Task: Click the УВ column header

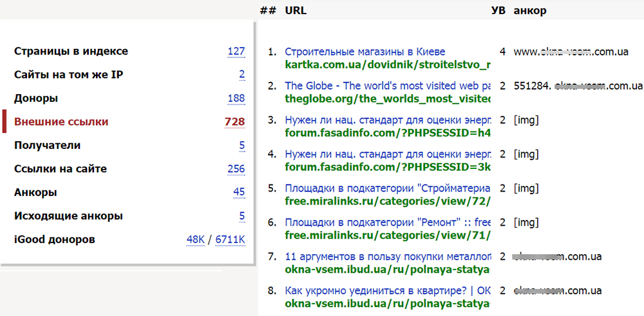Action: [498, 10]
